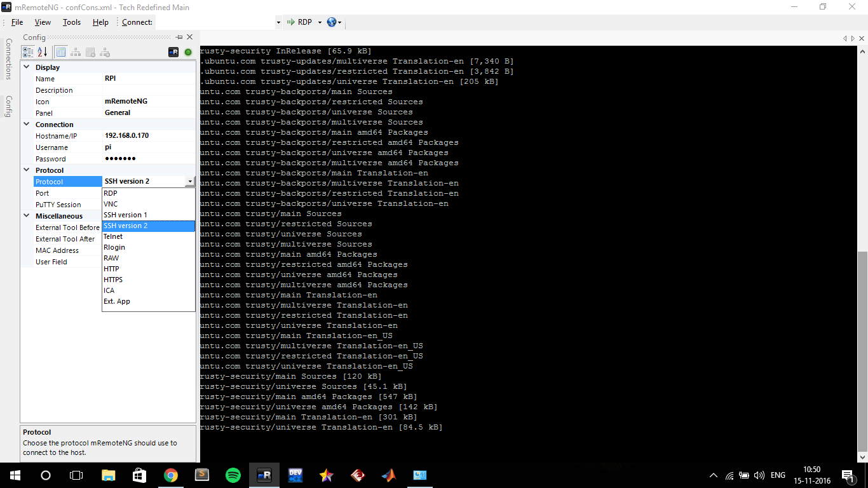Image resolution: width=868 pixels, height=488 pixels.
Task: Show Default Properties icon in Config
Action: [90, 52]
